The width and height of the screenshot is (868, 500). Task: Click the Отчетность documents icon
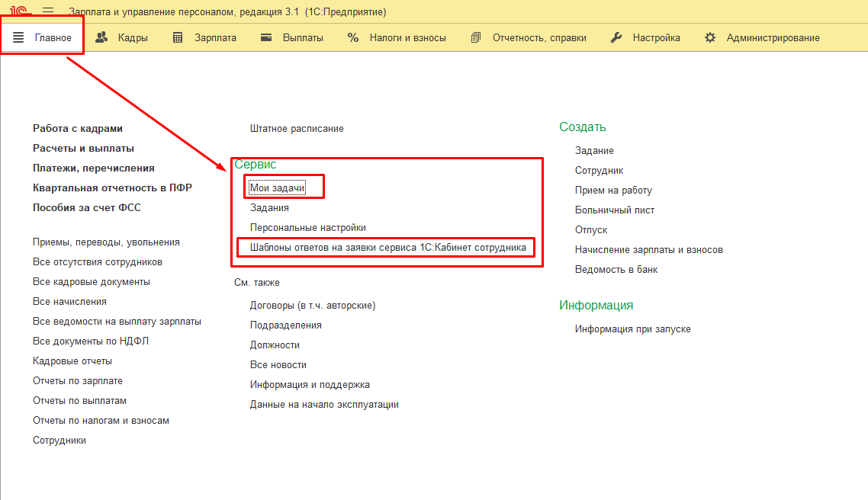pos(475,37)
